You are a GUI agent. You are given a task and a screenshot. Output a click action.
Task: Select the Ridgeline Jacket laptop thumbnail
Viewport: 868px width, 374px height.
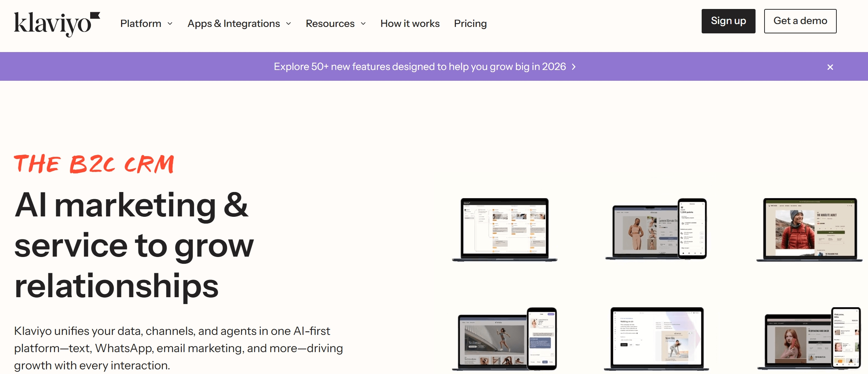pos(809,230)
